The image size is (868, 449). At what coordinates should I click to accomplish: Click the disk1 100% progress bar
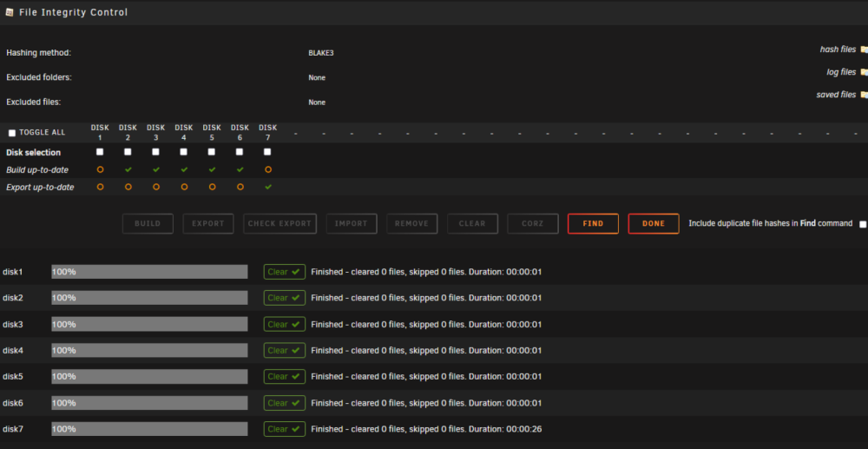(x=149, y=272)
